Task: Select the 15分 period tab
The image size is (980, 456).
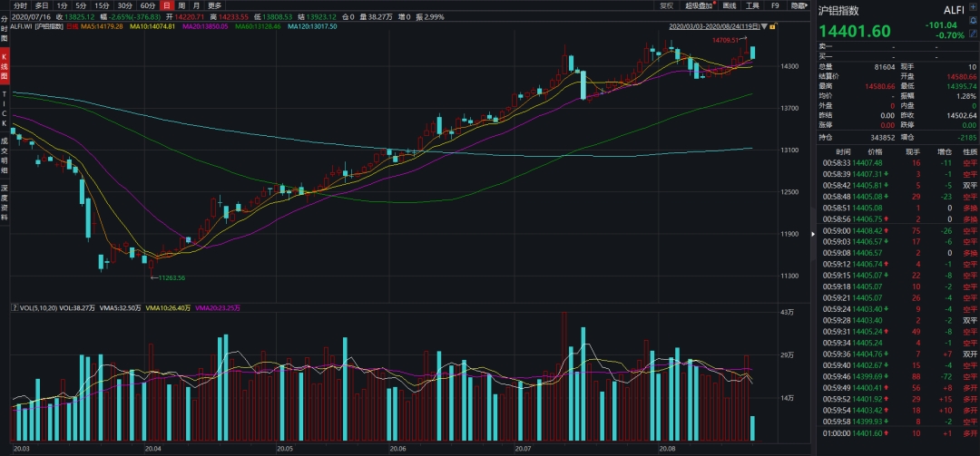Action: click(x=102, y=5)
